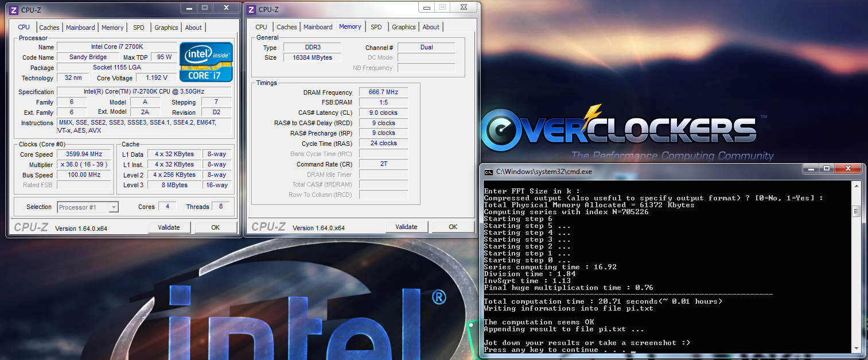
Task: Minimize the cmd.exe window
Action: pos(811,169)
